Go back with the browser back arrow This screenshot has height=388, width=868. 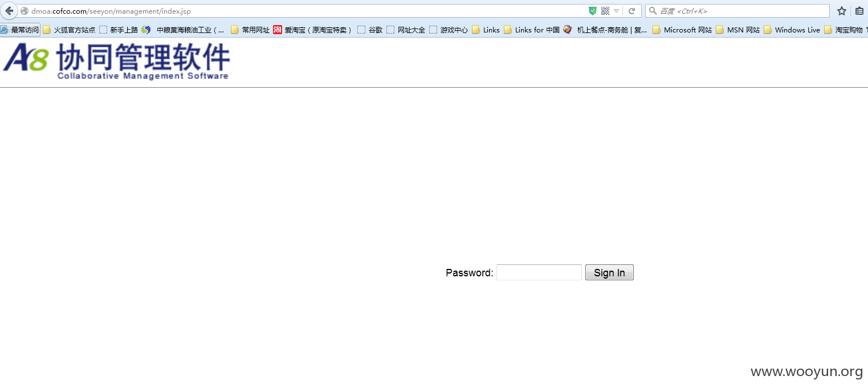click(9, 11)
